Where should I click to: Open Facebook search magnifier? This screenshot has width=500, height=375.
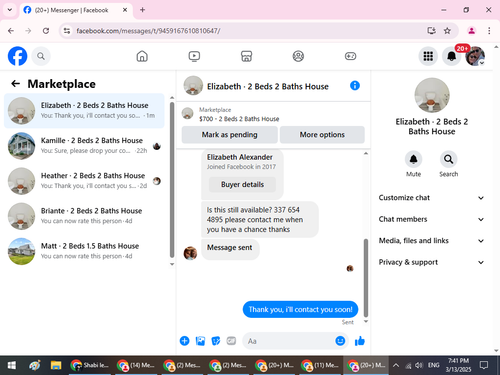[x=41, y=56]
